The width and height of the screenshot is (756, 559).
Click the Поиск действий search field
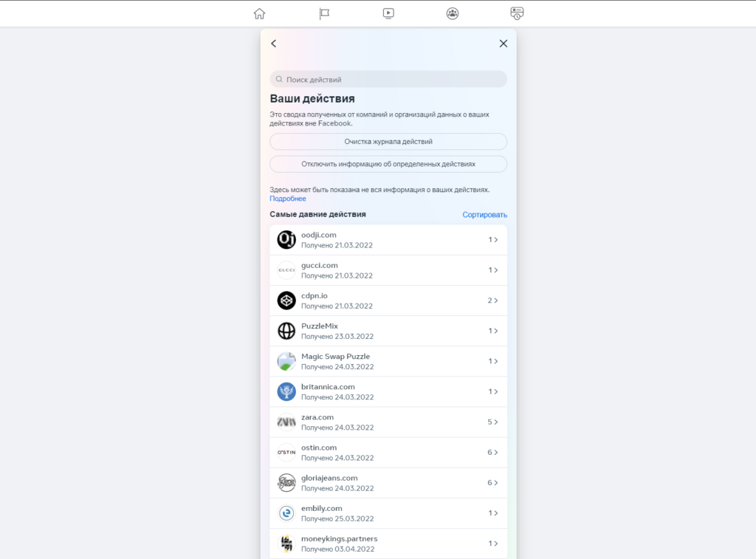388,79
